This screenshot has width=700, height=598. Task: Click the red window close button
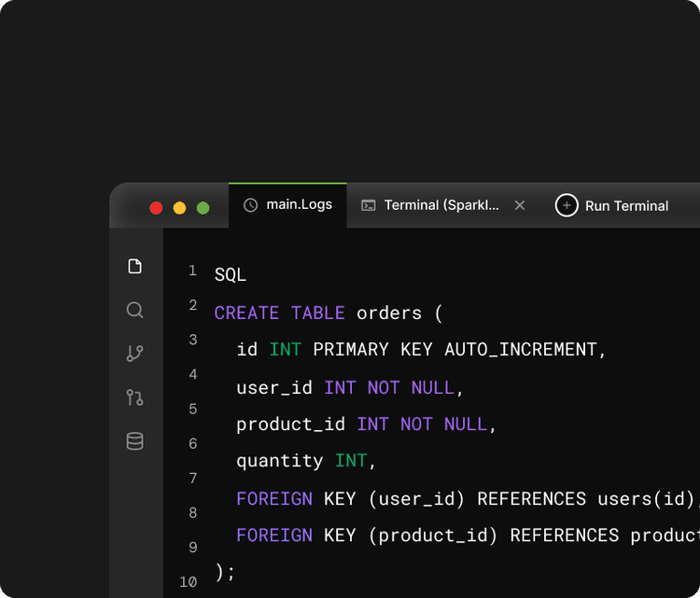(x=156, y=208)
